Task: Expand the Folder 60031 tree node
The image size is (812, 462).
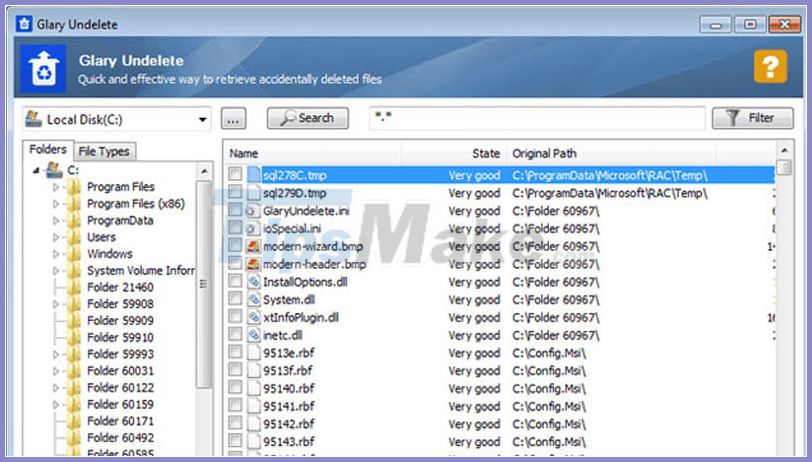Action: (56, 371)
